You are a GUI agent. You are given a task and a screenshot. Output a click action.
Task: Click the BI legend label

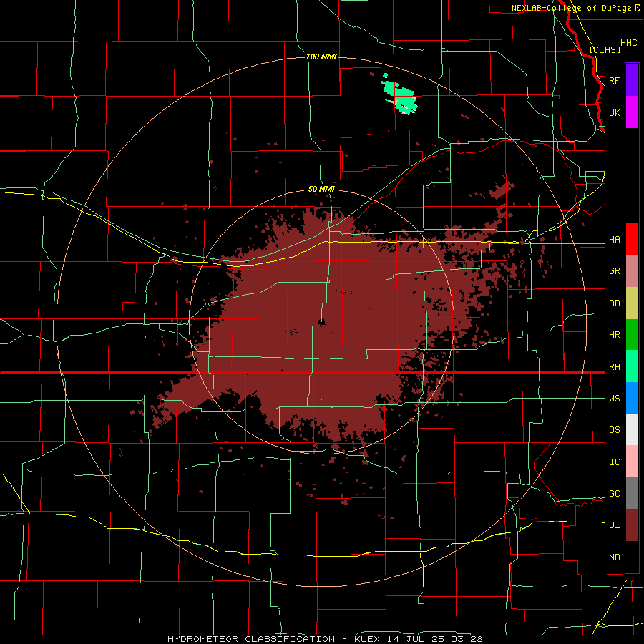click(x=614, y=525)
